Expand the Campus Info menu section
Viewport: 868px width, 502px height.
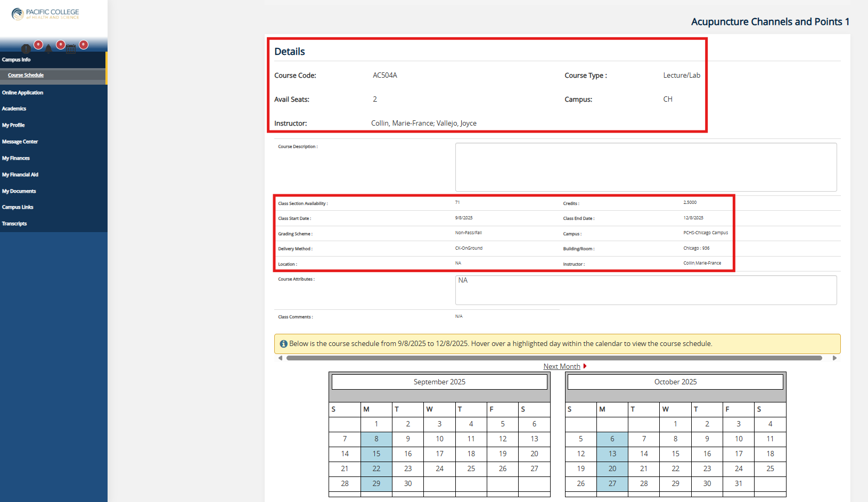tap(17, 60)
